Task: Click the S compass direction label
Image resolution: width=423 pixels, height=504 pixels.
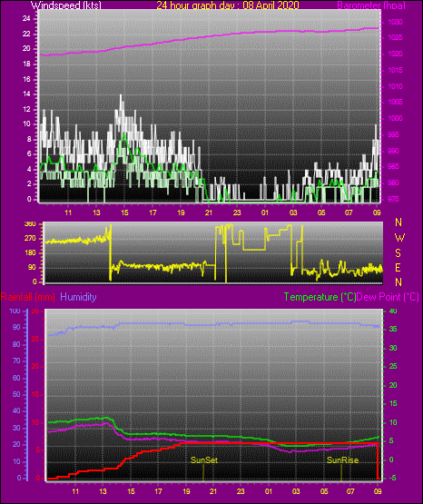Action: pos(398,253)
